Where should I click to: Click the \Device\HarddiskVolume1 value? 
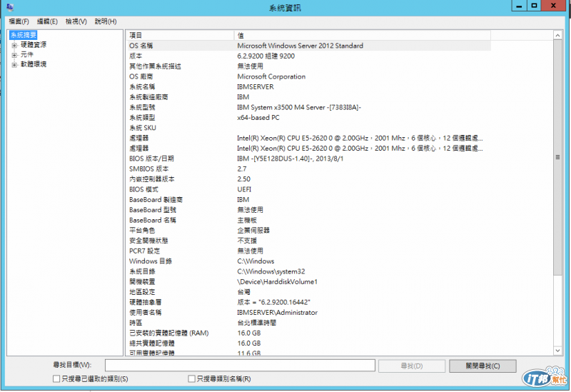tap(277, 281)
